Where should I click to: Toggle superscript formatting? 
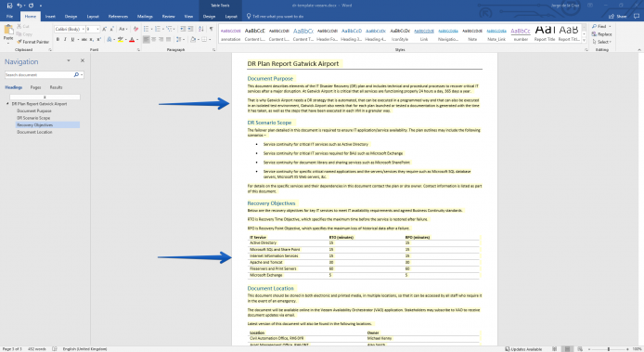pos(98,40)
